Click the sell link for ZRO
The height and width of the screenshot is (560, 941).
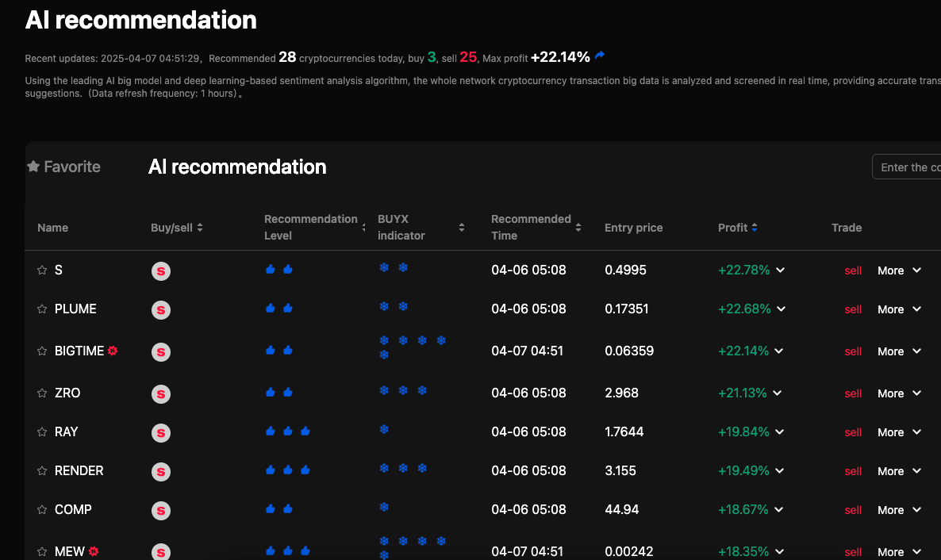point(853,393)
